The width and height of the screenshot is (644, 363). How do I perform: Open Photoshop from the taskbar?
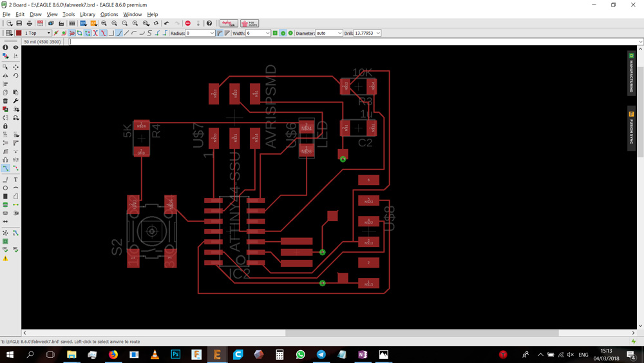pos(176,355)
